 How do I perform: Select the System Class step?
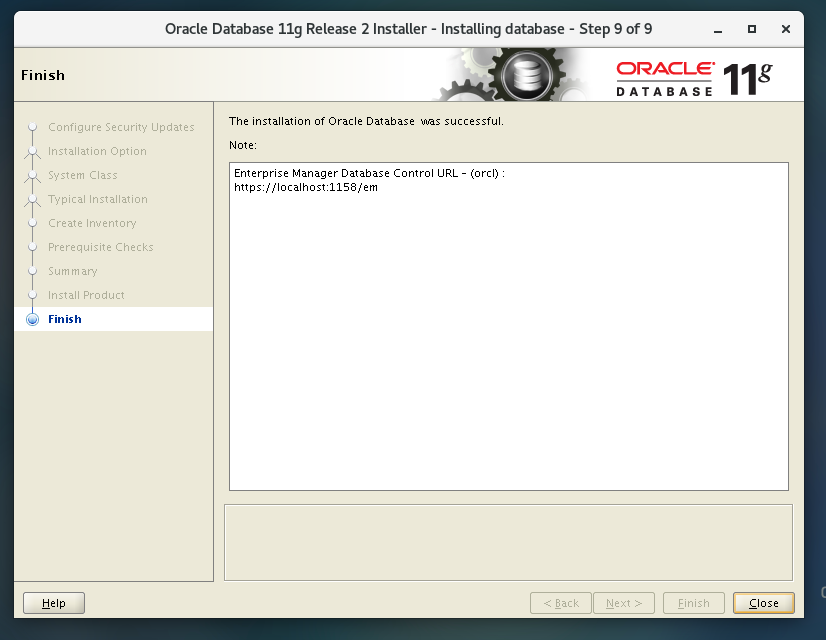pos(83,175)
